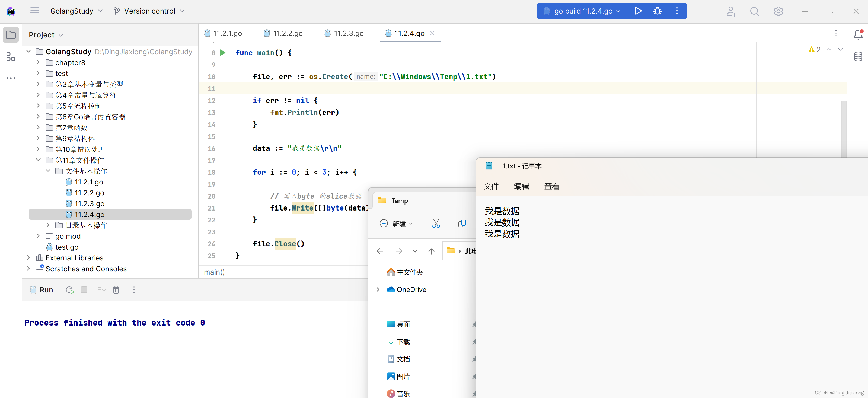868x398 pixels.
Task: Open the Version control dropdown
Action: (x=149, y=11)
